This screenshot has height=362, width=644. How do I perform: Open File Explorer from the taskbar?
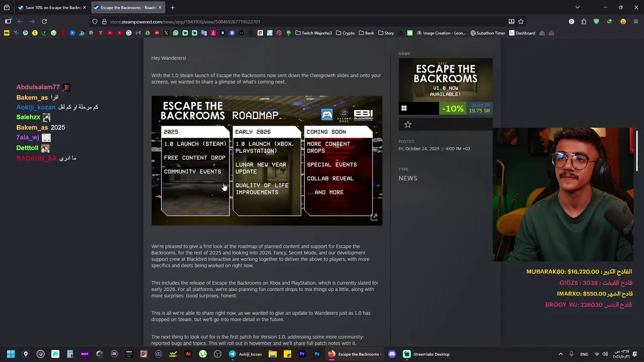point(272,354)
